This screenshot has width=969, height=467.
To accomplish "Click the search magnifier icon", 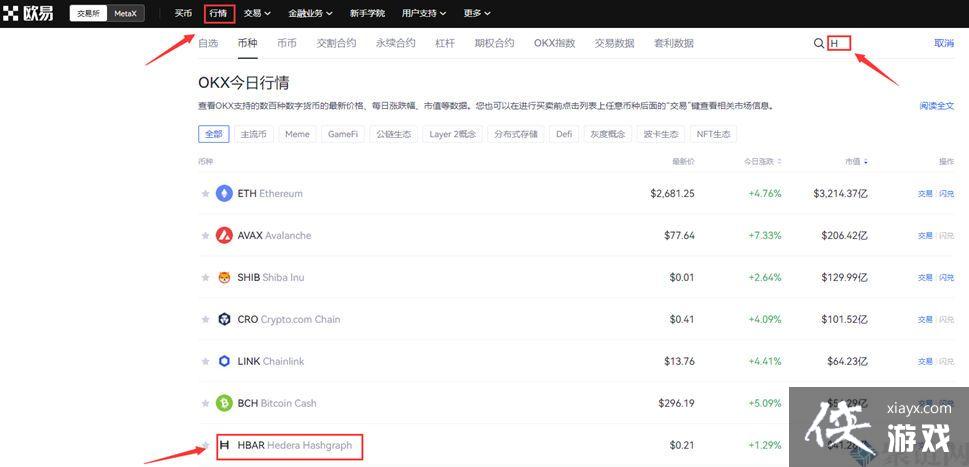I will 819,44.
